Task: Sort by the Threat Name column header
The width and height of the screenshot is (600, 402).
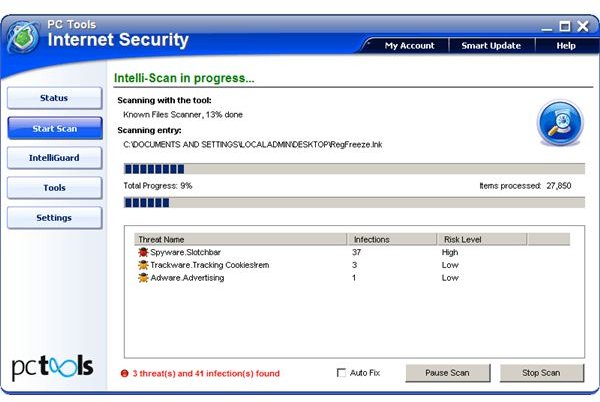Action: [240, 239]
